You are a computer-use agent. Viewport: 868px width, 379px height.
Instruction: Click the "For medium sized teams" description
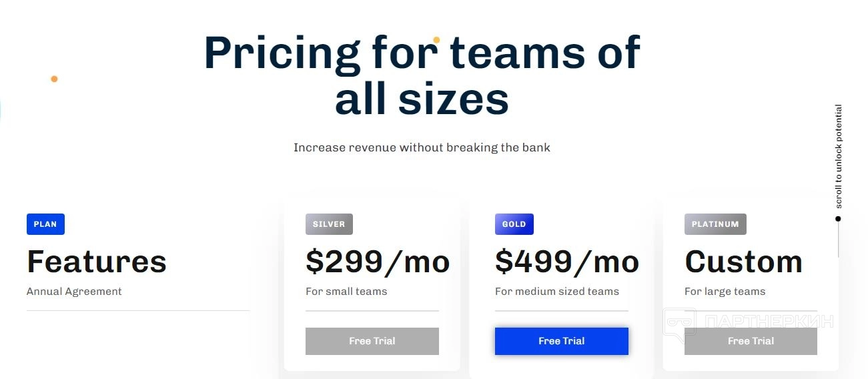coord(557,292)
